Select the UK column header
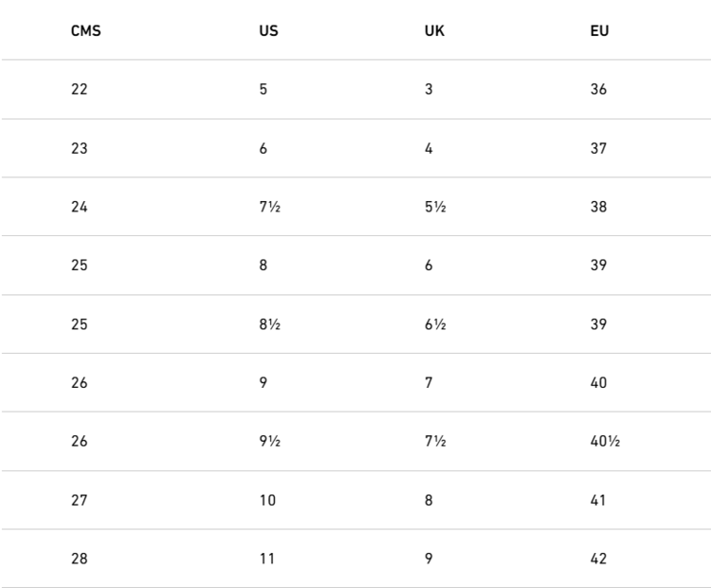This screenshot has width=711, height=588. [434, 31]
